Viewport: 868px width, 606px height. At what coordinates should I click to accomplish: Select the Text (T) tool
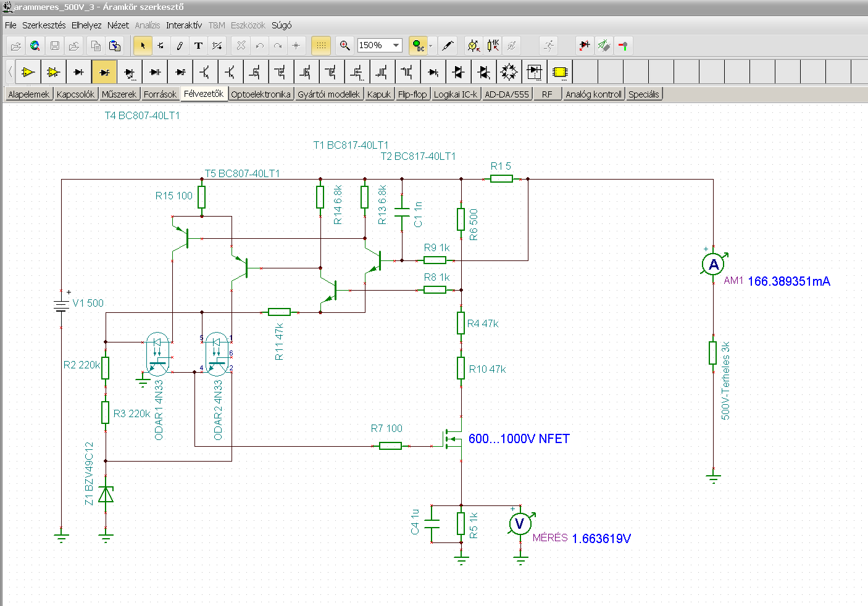coord(198,46)
